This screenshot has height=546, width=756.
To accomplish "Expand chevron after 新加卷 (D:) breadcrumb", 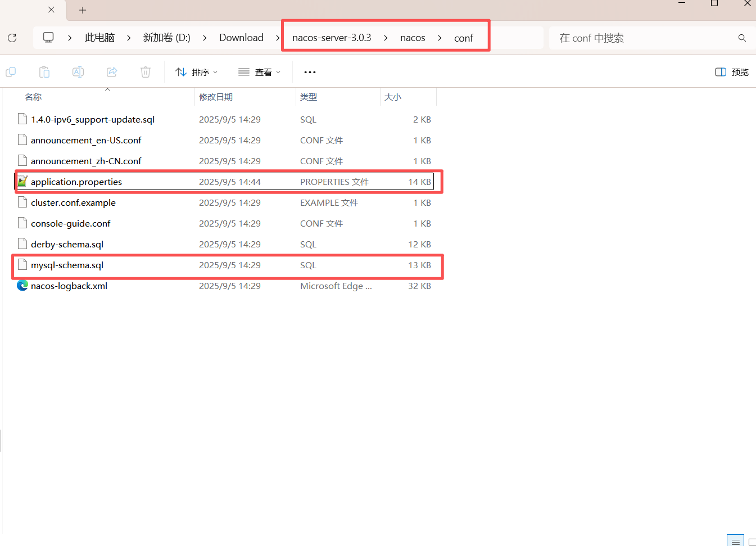I will (x=205, y=38).
